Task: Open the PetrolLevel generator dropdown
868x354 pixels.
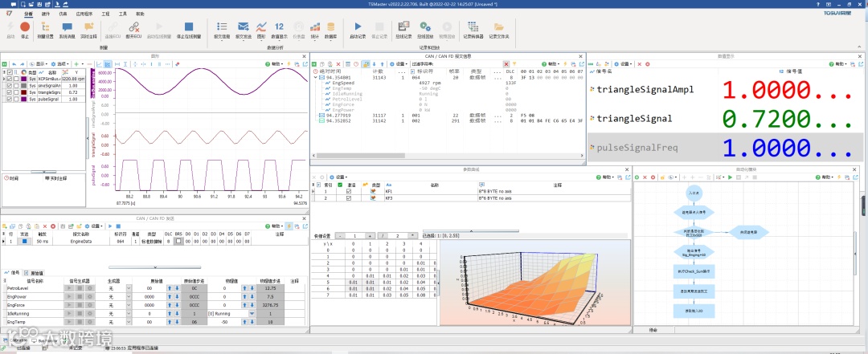Action: [x=128, y=287]
